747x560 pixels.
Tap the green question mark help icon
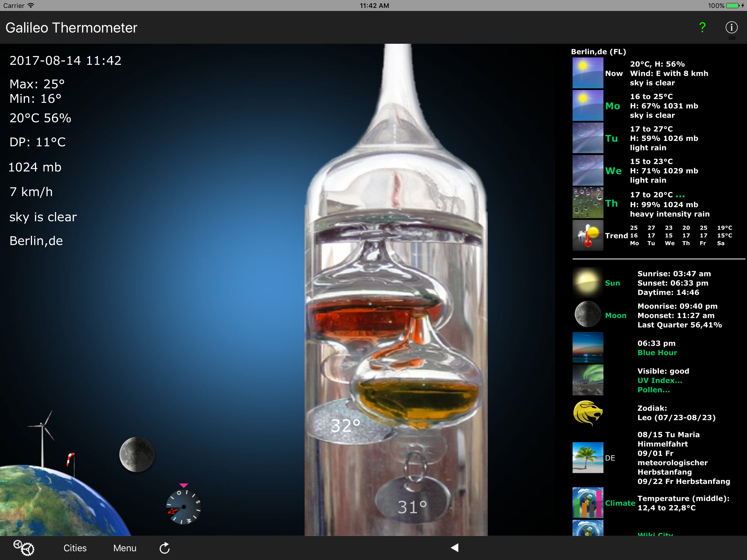point(702,27)
